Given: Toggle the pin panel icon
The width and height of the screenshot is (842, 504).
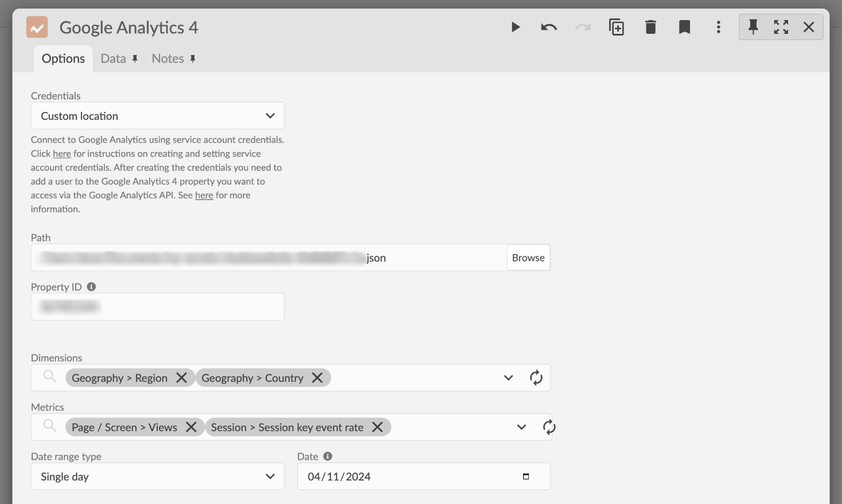Looking at the screenshot, I should (x=753, y=27).
